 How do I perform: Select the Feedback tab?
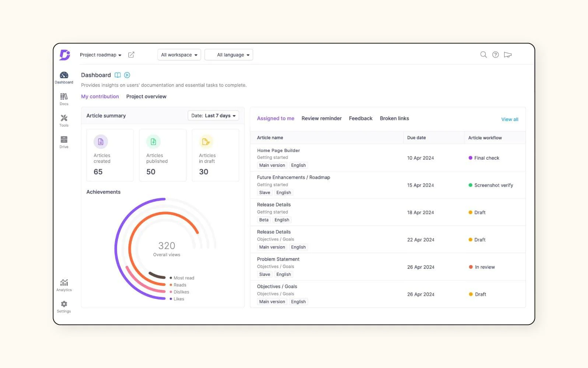[361, 118]
